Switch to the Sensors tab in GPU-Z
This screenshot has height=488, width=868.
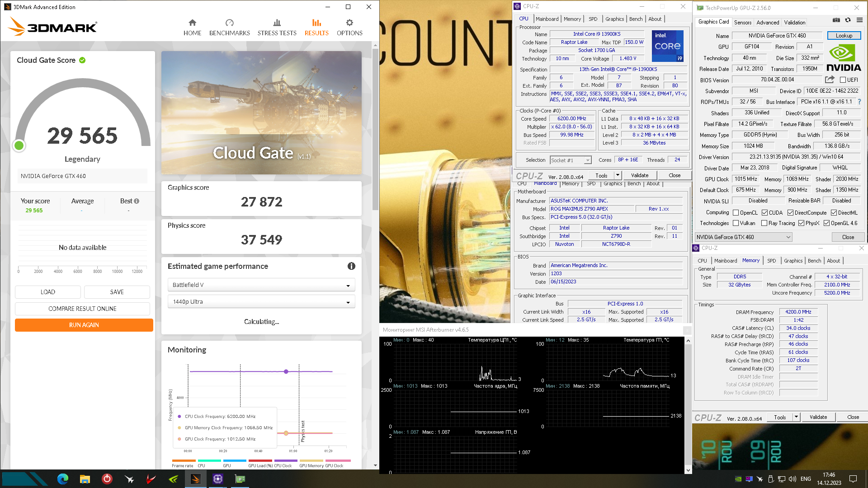743,22
